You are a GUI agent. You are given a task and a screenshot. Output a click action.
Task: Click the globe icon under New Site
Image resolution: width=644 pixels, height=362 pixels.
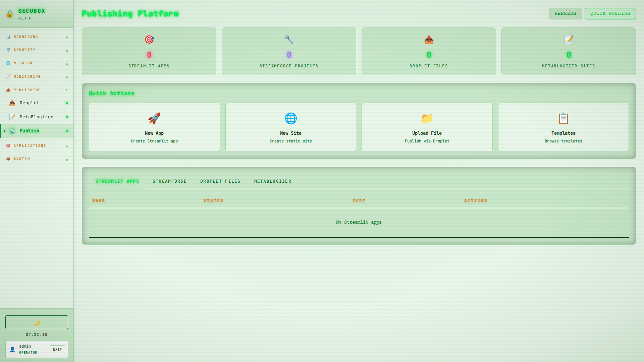pyautogui.click(x=290, y=118)
